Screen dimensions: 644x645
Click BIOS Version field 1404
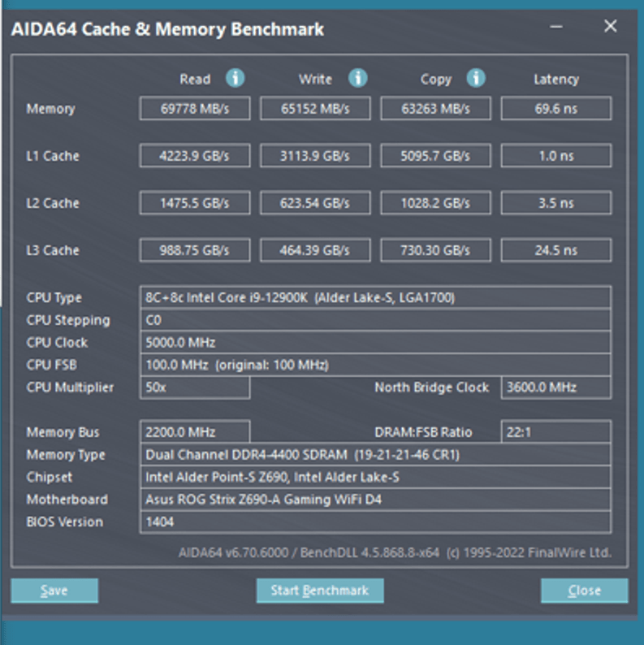[x=375, y=522]
